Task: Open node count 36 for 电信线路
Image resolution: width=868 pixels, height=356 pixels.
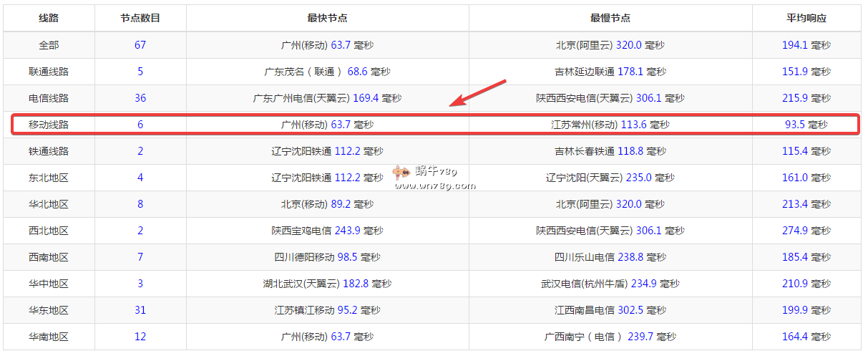Action: pos(140,98)
